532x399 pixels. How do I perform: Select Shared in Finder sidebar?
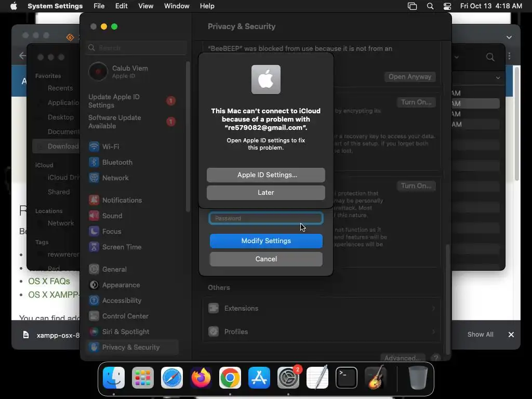[59, 192]
